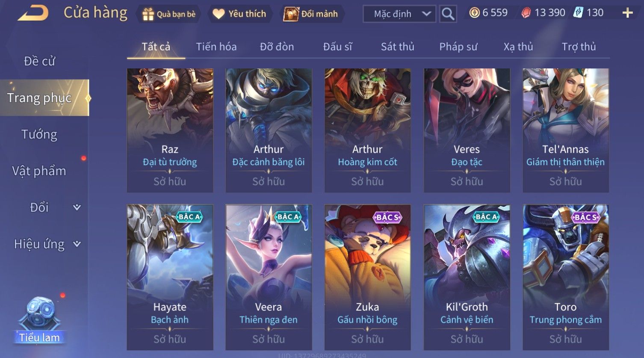Switch to the Sát thủ tab
The width and height of the screenshot is (644, 358).
[397, 47]
